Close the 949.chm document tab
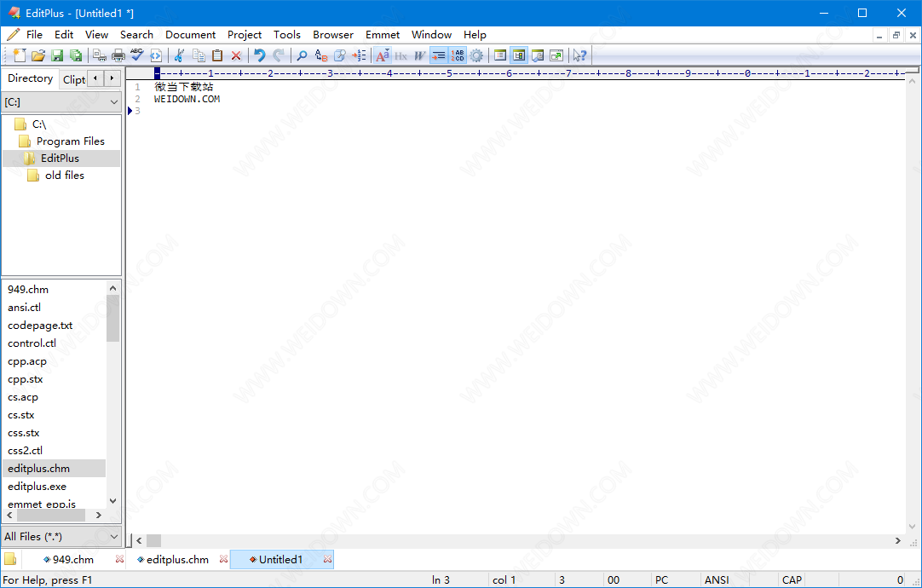This screenshot has width=922, height=588. (119, 559)
